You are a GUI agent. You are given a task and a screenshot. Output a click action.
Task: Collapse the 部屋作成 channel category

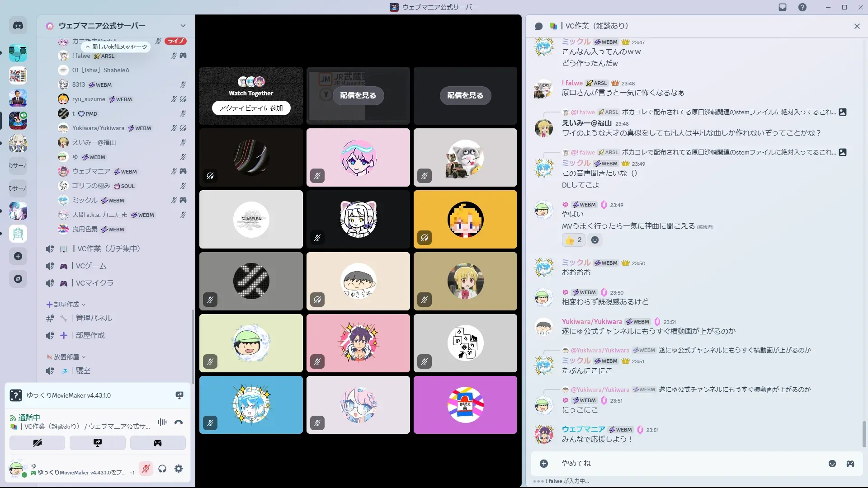click(x=66, y=305)
